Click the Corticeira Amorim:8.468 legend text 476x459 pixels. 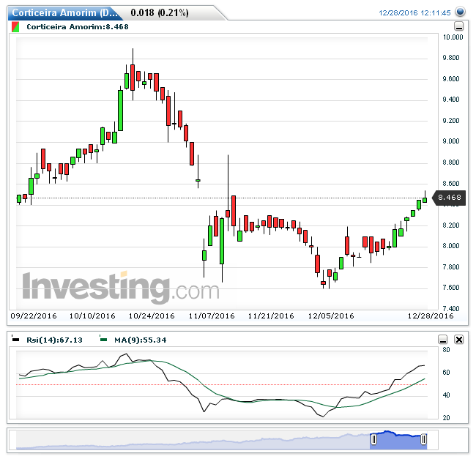(x=78, y=26)
